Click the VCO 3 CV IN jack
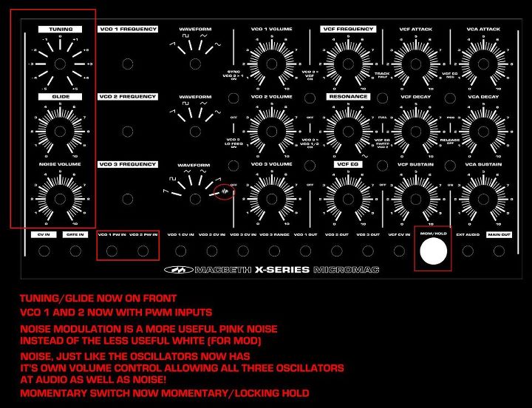The image size is (532, 408). click(243, 251)
